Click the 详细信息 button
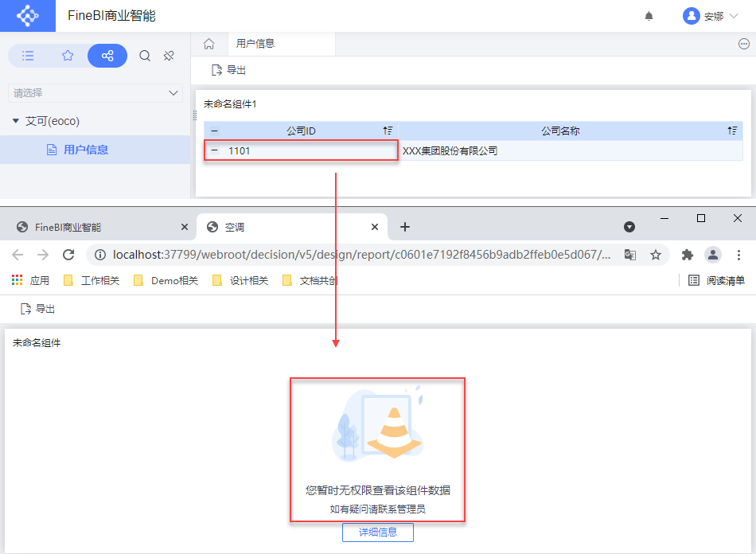Image resolution: width=756 pixels, height=554 pixels. pos(377,533)
